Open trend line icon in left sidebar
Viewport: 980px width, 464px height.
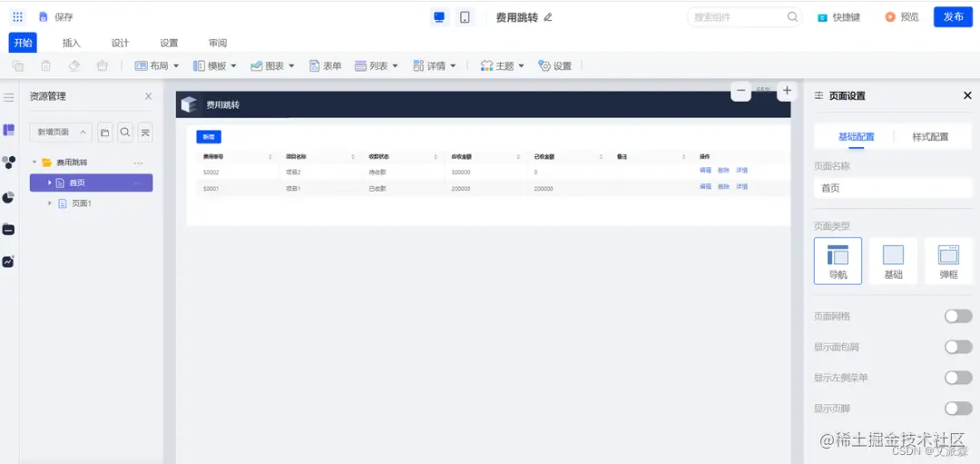(x=9, y=262)
